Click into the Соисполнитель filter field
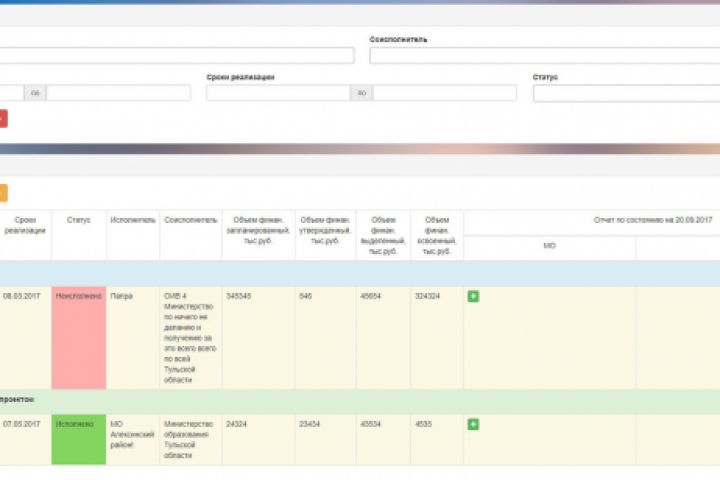 click(x=545, y=56)
